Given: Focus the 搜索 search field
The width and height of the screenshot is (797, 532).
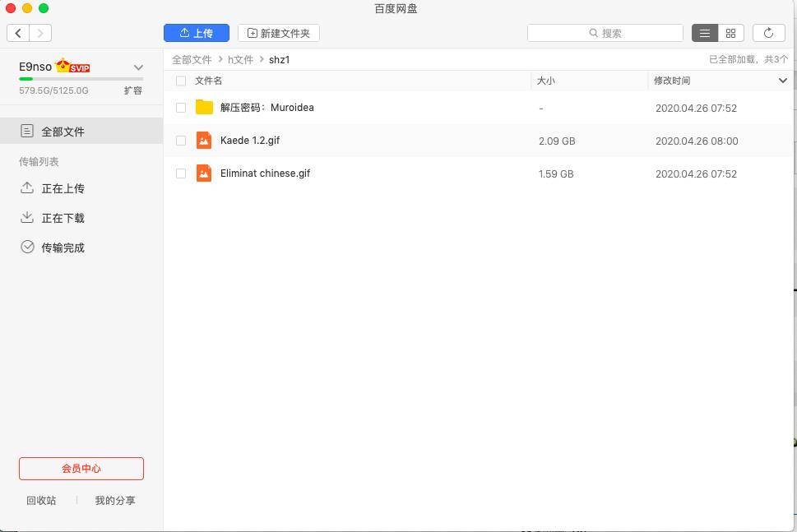Looking at the screenshot, I should pos(605,33).
